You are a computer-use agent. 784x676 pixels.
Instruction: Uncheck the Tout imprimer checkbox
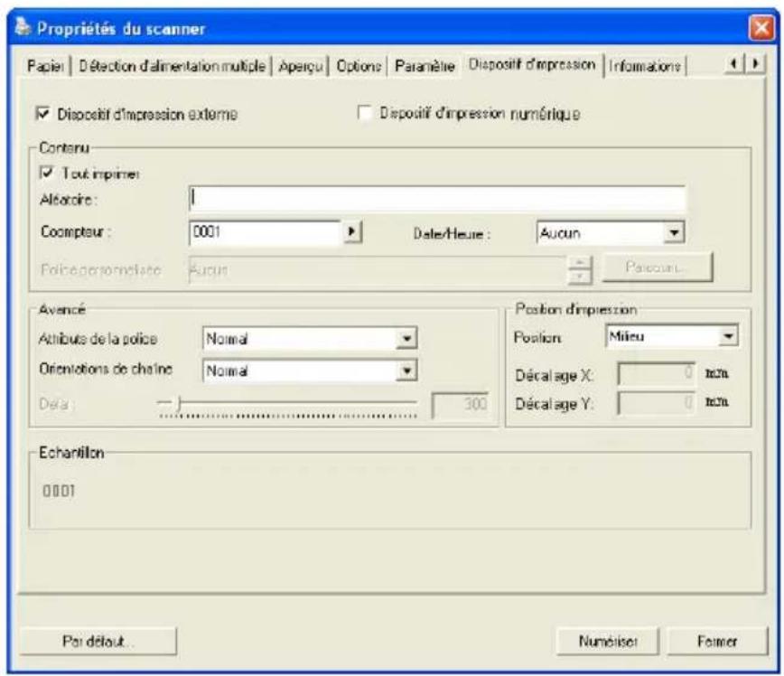(46, 174)
